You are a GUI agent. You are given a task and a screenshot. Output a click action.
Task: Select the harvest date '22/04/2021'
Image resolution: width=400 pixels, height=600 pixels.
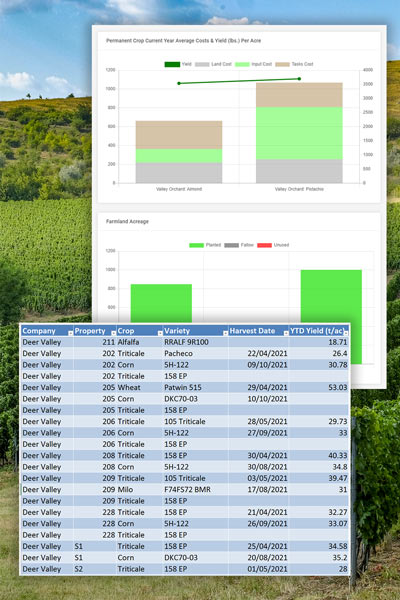pos(259,354)
